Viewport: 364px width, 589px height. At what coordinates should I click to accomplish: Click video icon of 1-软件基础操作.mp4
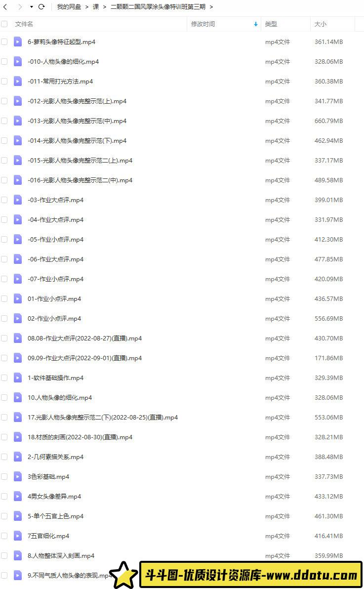[18, 378]
